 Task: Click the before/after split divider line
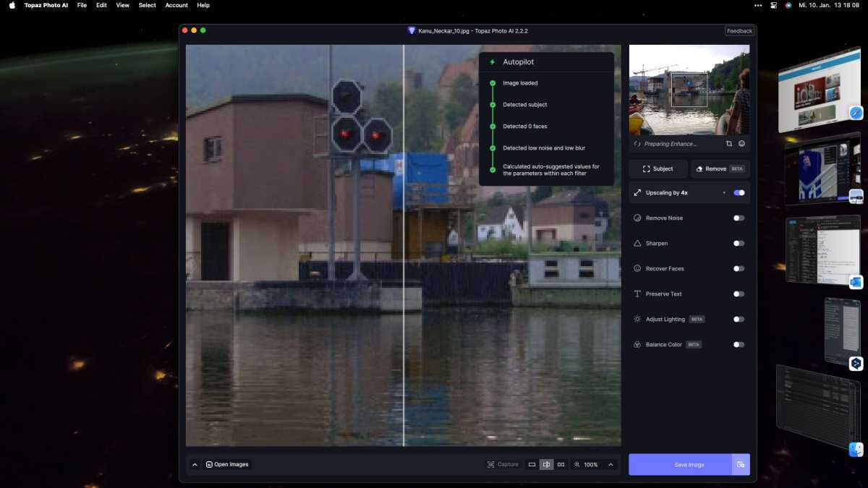tap(404, 246)
